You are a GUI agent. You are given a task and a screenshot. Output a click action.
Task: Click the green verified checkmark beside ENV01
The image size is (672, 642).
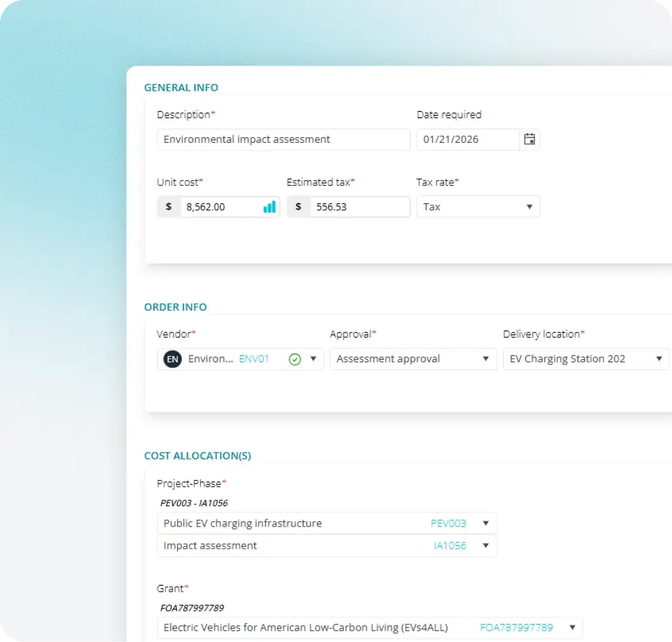(295, 359)
